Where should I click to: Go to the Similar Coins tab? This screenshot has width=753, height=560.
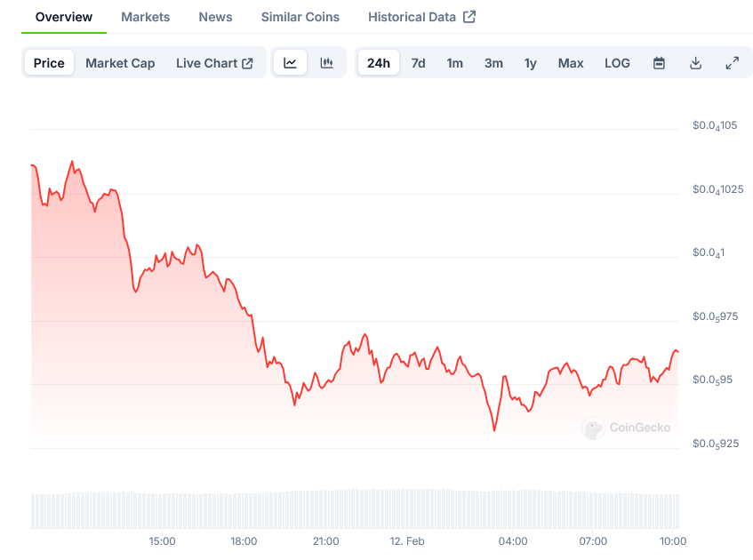[300, 17]
